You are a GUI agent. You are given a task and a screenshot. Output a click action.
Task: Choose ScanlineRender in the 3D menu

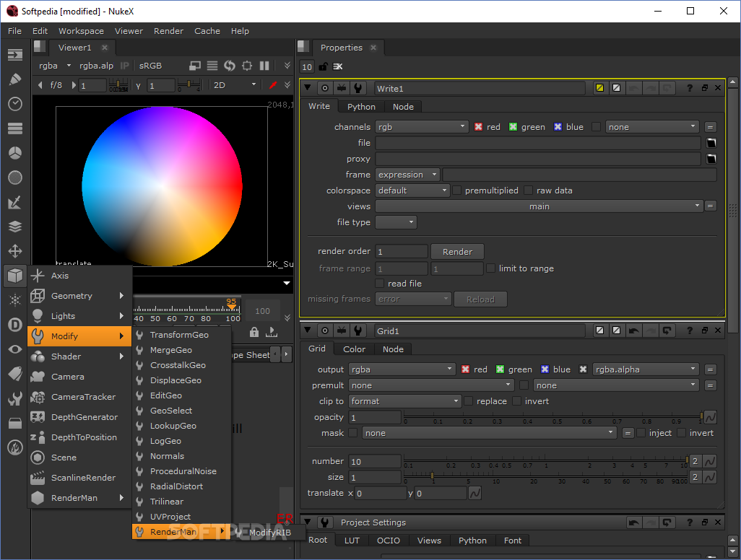coord(79,478)
